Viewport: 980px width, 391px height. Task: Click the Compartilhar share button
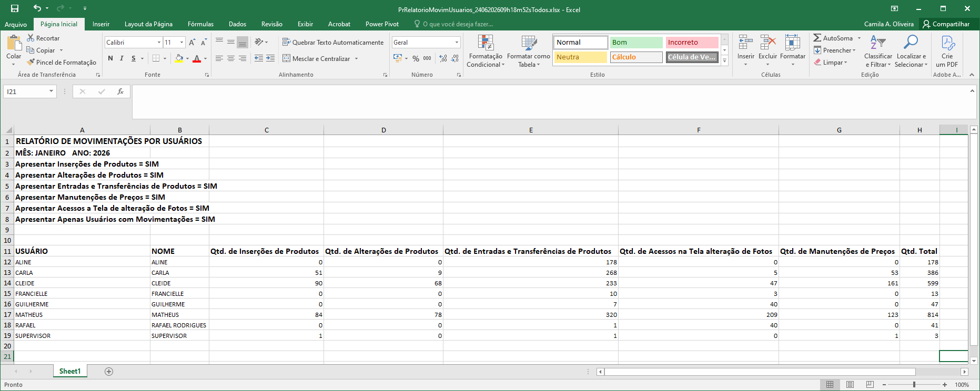[946, 24]
